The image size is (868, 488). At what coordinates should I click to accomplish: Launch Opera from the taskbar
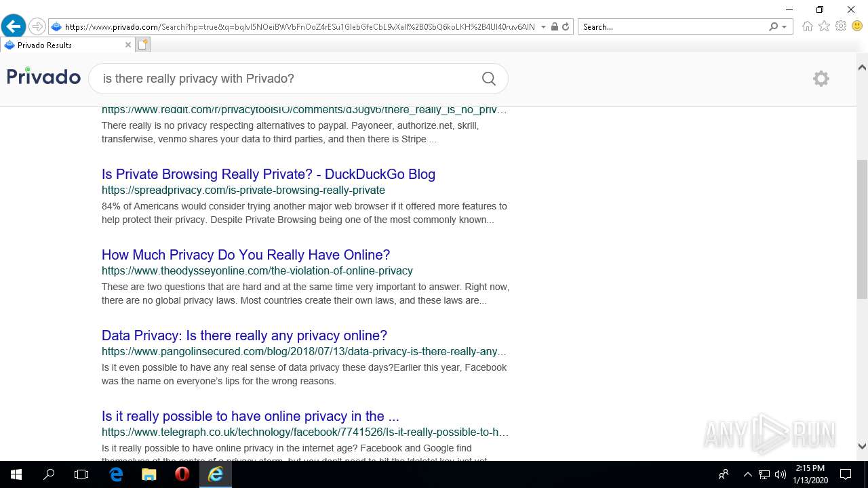182,474
